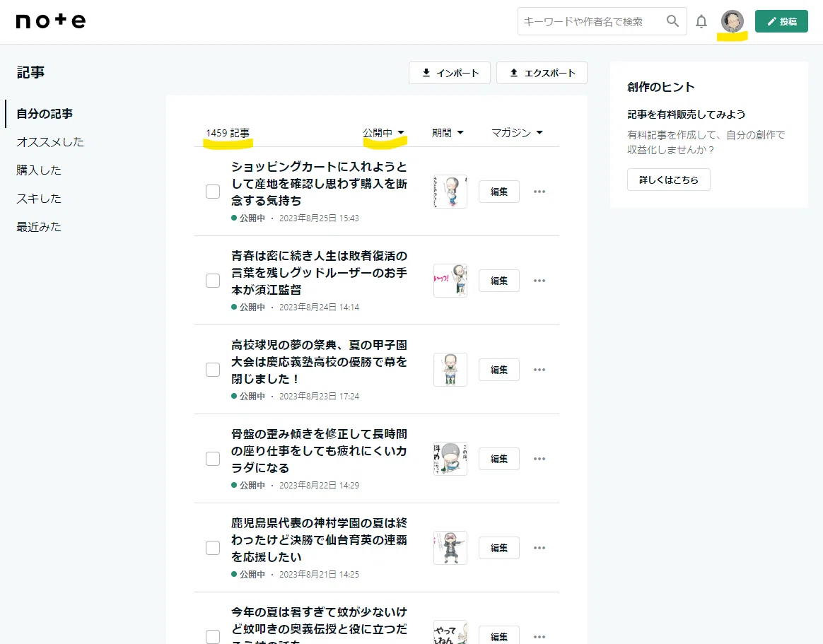The image size is (823, 644).
Task: Click the 鹿児島県代表の神村学園 article thumbnail
Action: pyautogui.click(x=450, y=548)
